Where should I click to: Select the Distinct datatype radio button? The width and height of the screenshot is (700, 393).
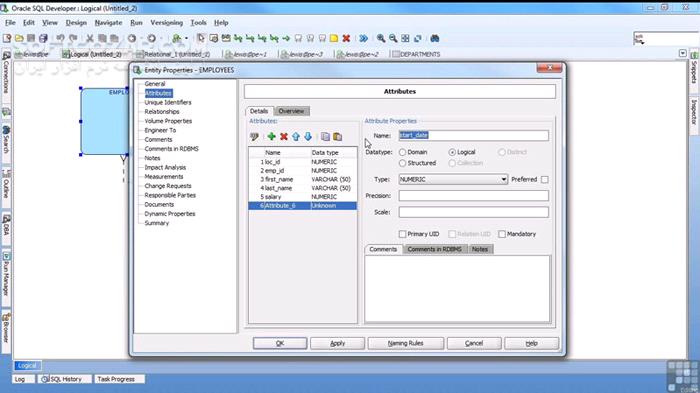[502, 152]
